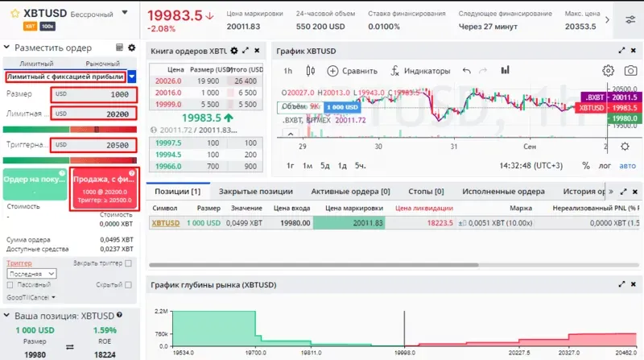Enable the Скрытый checkbox
The width and height of the screenshot is (644, 360).
tap(128, 284)
